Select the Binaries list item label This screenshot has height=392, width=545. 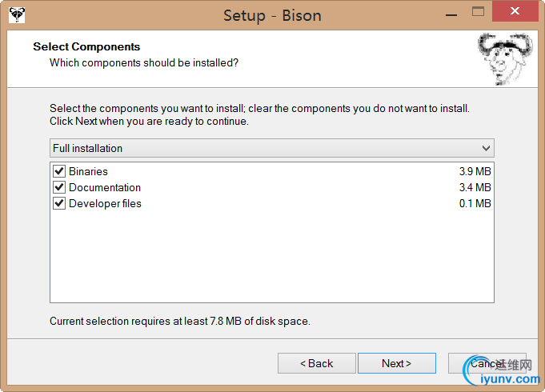[x=88, y=171]
